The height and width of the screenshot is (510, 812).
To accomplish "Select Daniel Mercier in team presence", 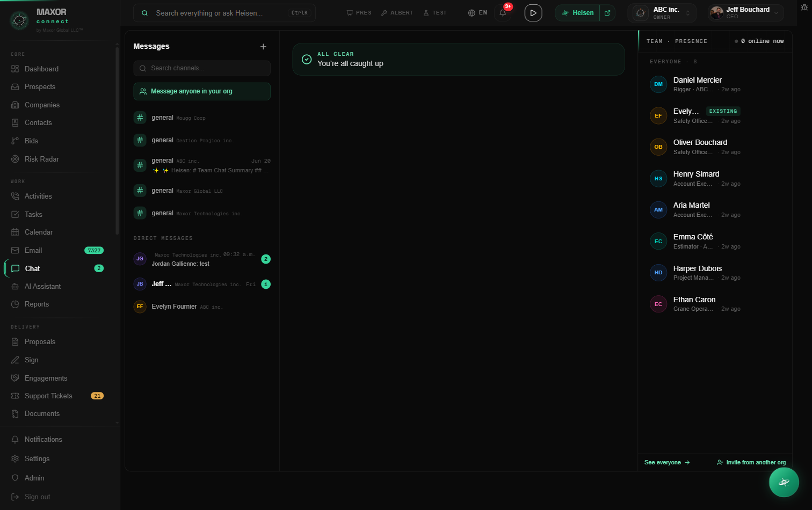I will coord(715,84).
